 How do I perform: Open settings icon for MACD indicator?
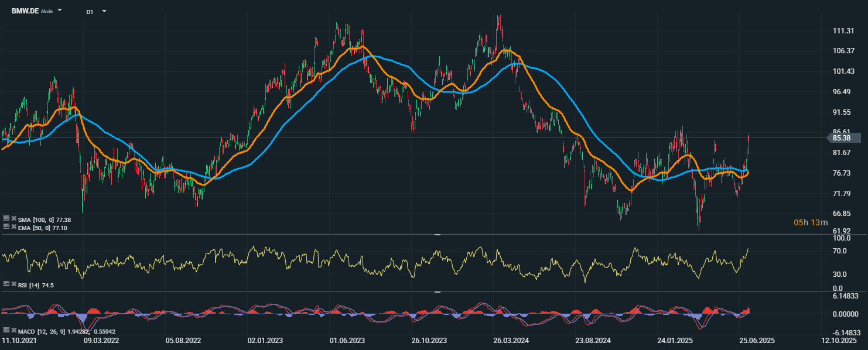(6, 331)
